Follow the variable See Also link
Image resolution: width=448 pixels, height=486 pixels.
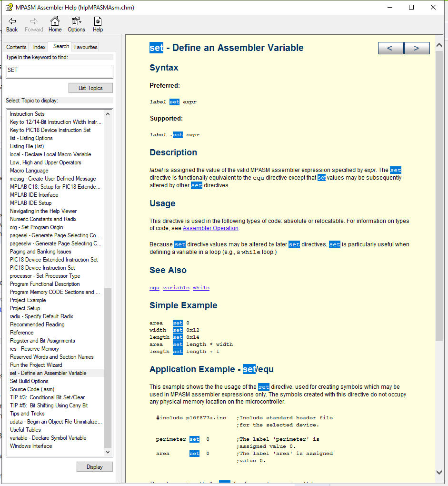(176, 288)
